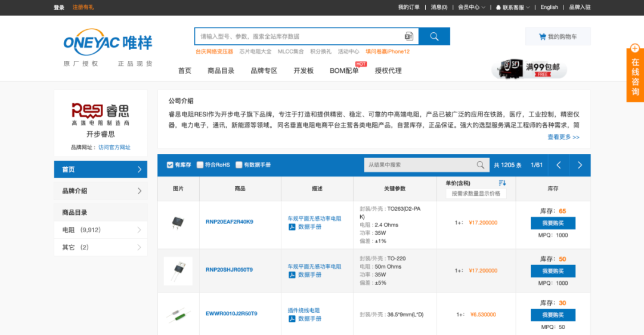Click the 填问卷赢iPhone12 link
This screenshot has width=644, height=335.
pos(388,51)
